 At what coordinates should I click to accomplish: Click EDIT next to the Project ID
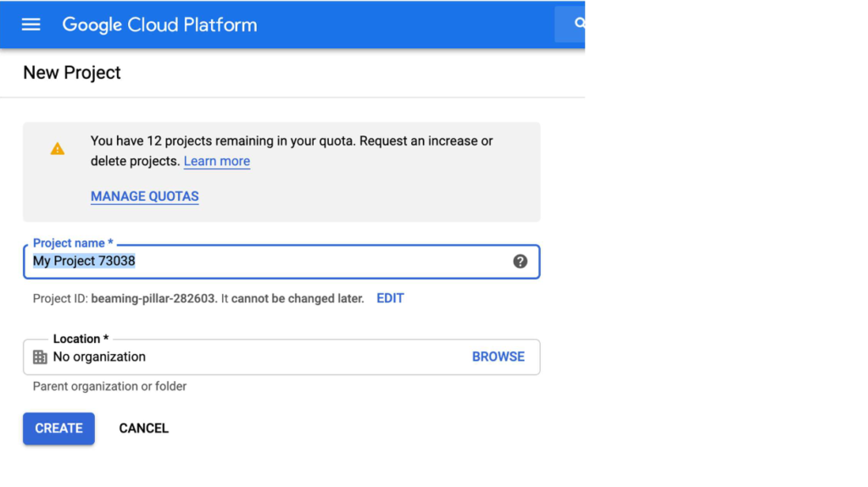pos(390,298)
